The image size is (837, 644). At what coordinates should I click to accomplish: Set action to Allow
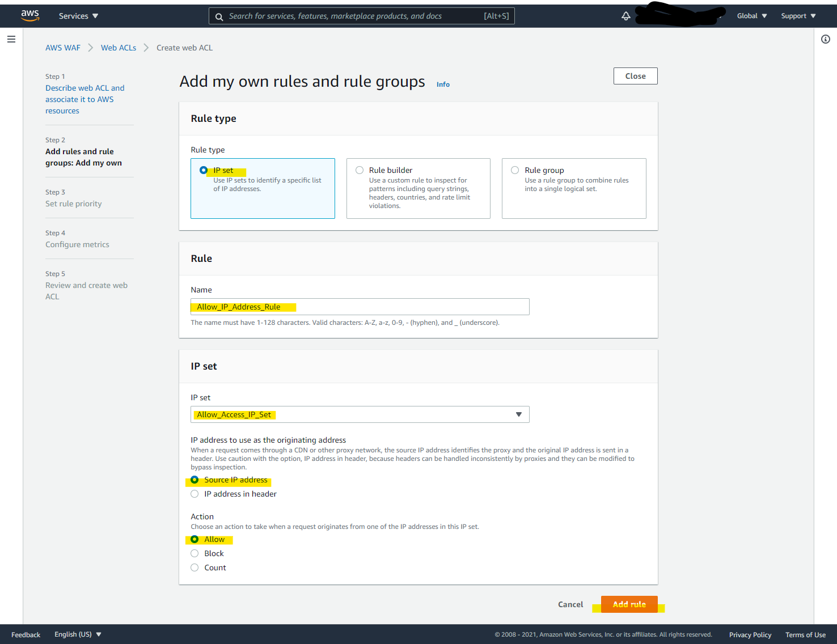(x=195, y=539)
